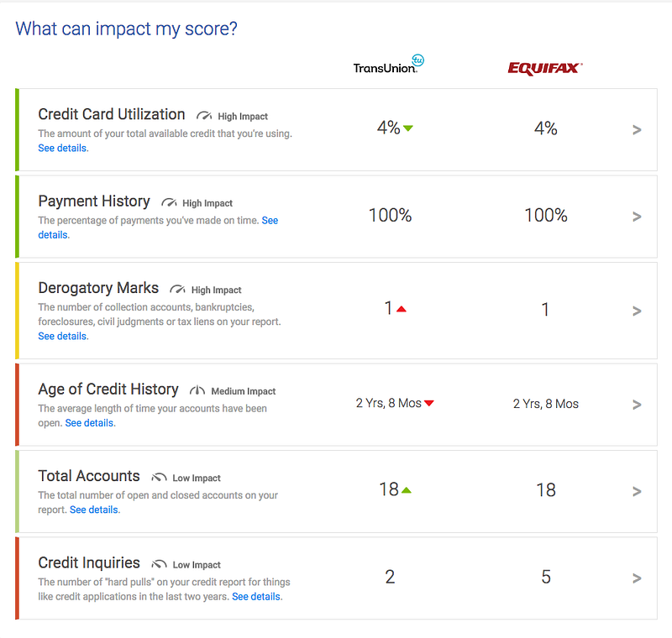This screenshot has height=638, width=672.
Task: Click the Total Accounts heading
Action: point(89,476)
